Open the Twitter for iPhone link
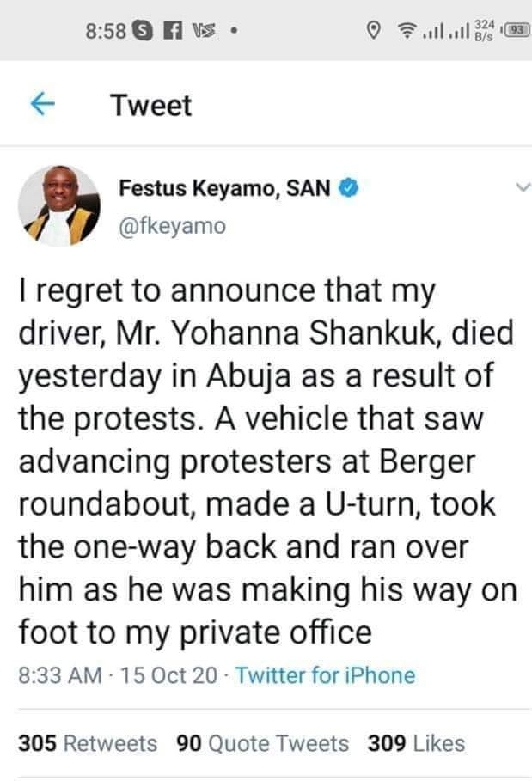The width and height of the screenshot is (532, 781). click(325, 675)
